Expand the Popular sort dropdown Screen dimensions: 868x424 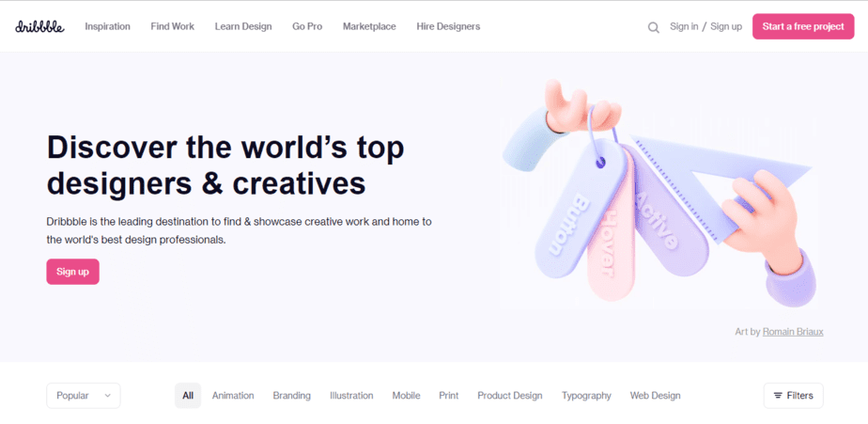point(83,396)
